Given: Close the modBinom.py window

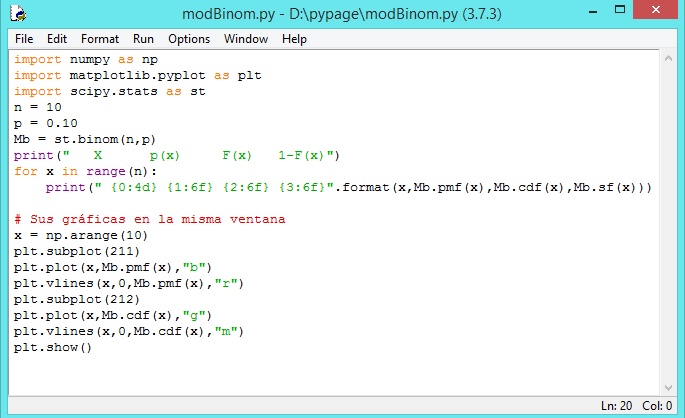Looking at the screenshot, I should coord(655,10).
